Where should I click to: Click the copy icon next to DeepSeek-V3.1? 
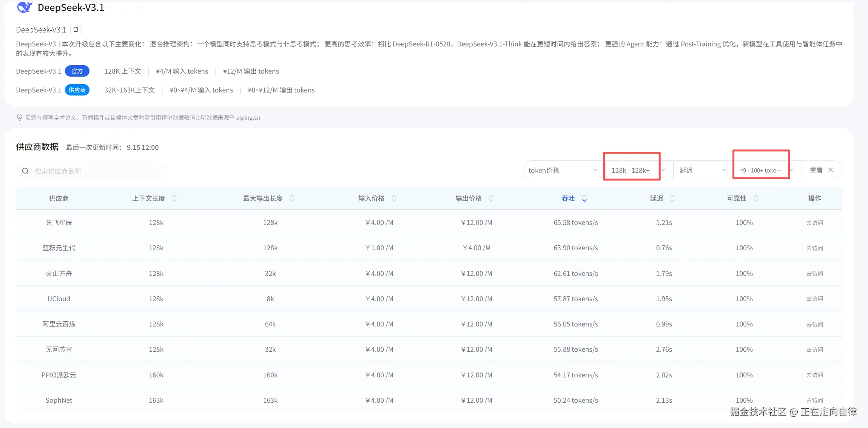pyautogui.click(x=76, y=29)
